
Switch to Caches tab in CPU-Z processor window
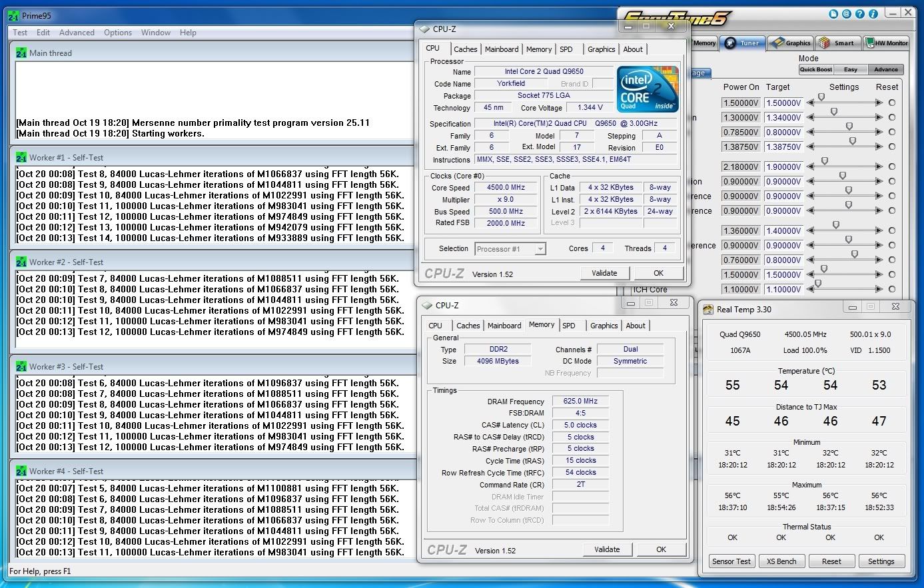click(466, 49)
